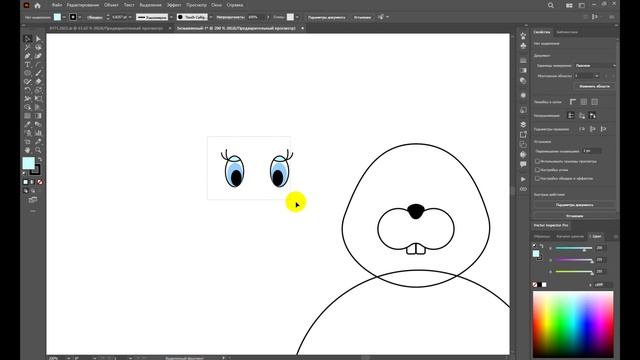Open the Touch Callig brush dropdown
Image resolution: width=640 pixels, height=360 pixels.
click(x=211, y=17)
